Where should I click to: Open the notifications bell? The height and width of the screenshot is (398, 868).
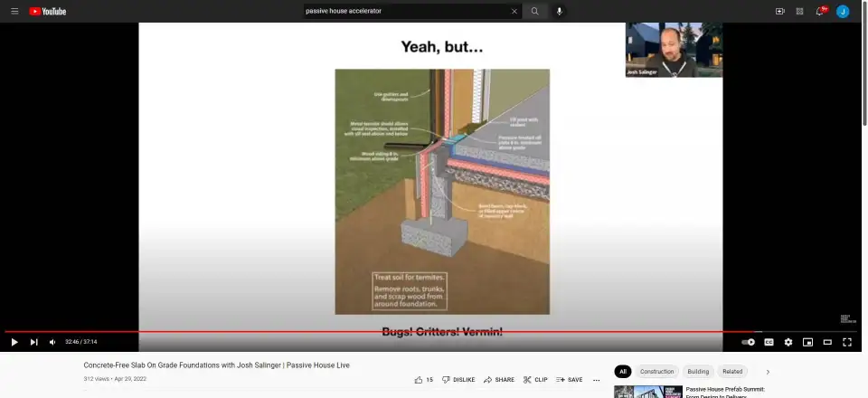coord(820,11)
